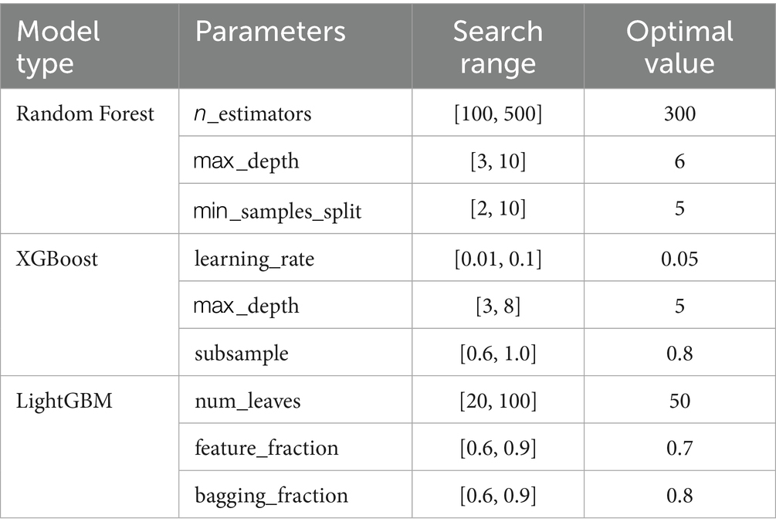The image size is (776, 532).
Task: Click the num_leaves parameter cell
Action: pos(247,402)
